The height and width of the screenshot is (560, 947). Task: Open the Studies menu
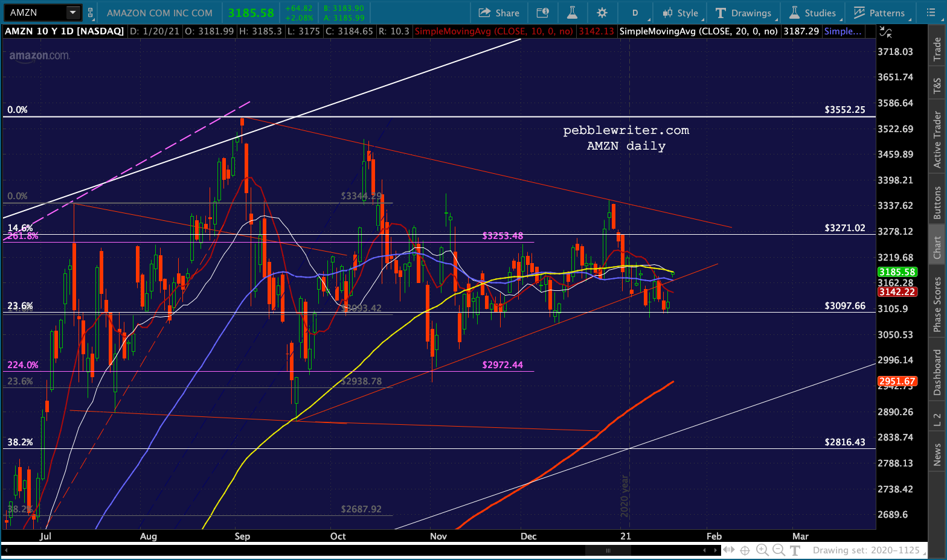point(813,13)
